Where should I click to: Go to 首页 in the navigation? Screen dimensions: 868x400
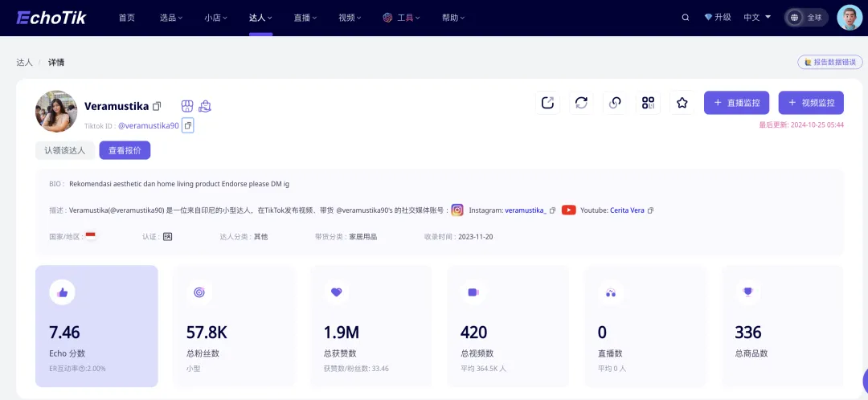[x=127, y=18]
